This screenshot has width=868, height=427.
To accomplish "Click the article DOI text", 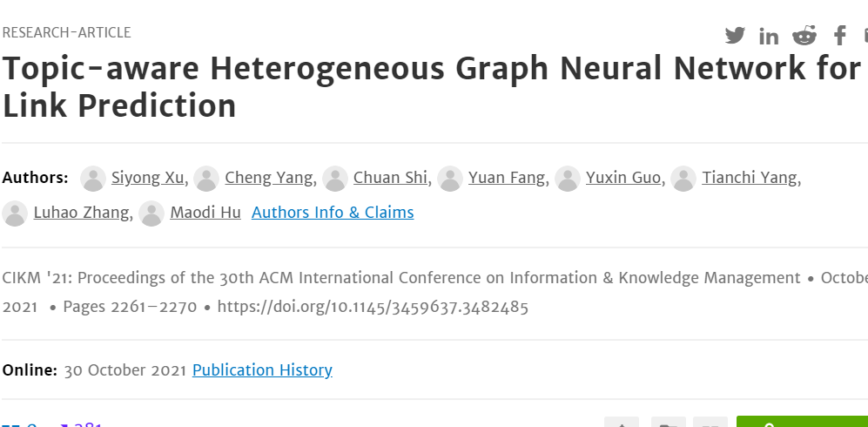I will 373,306.
